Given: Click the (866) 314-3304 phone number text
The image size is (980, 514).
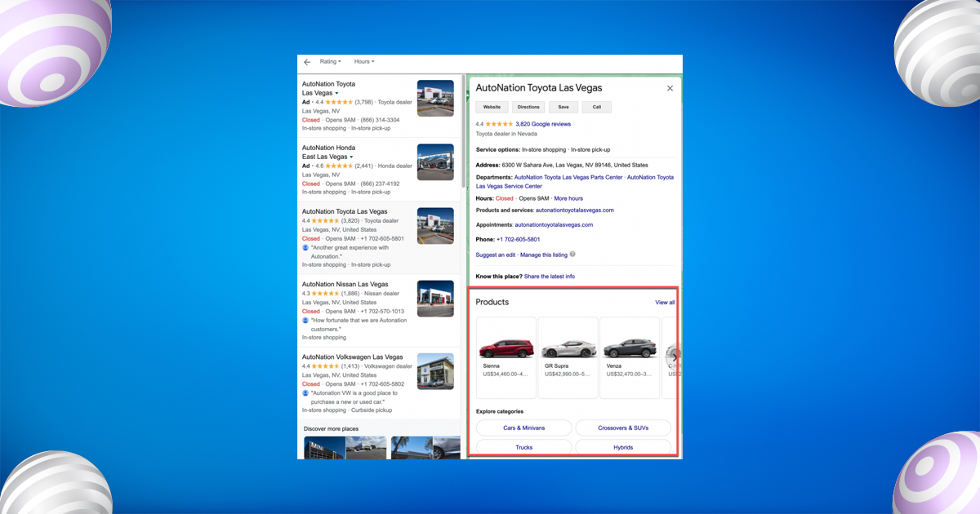Looking at the screenshot, I should coord(381,120).
